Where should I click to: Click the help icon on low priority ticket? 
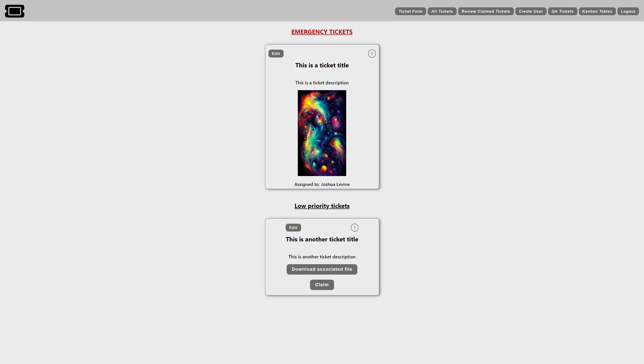[354, 227]
